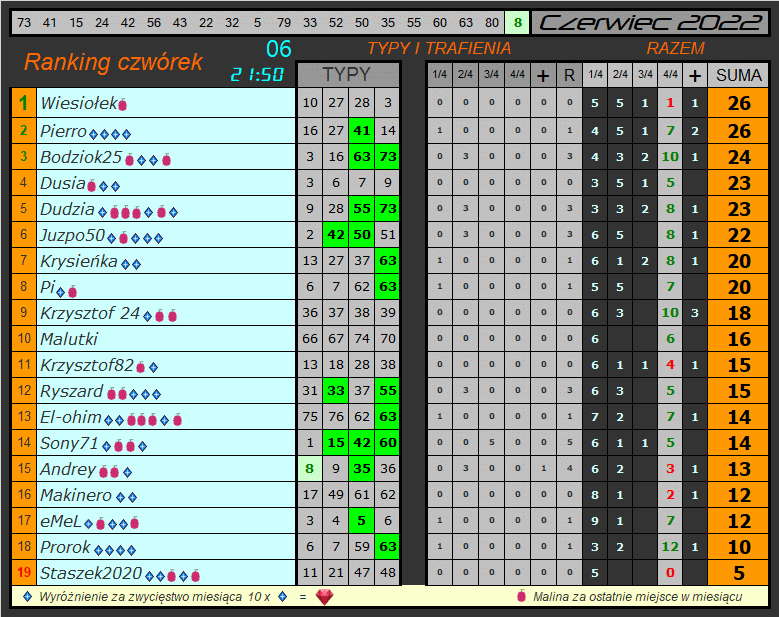This screenshot has height=617, width=779.
Task: Click cell 36 in Krzysztof 24 row
Action: coord(310,312)
